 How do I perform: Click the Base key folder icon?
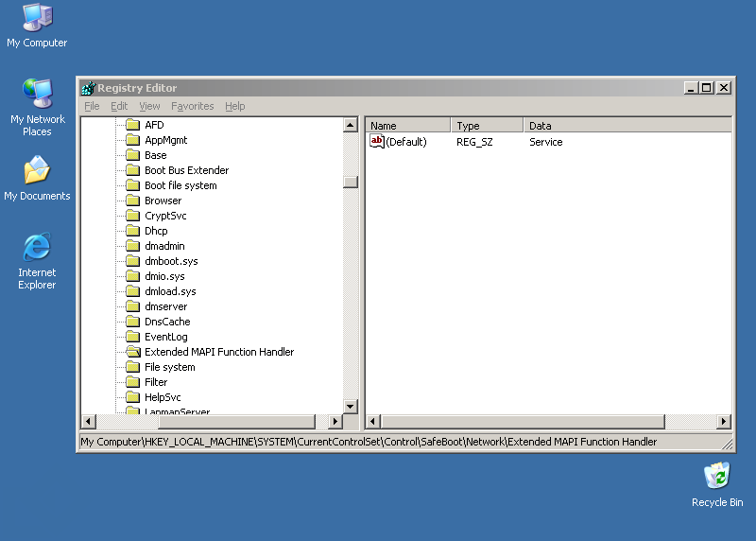click(132, 155)
